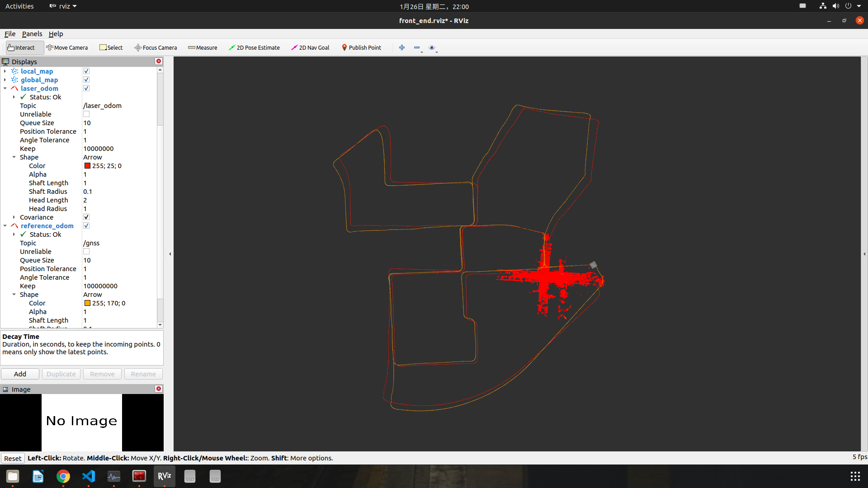868x488 pixels.
Task: Expand the local_map display
Action: (x=5, y=71)
